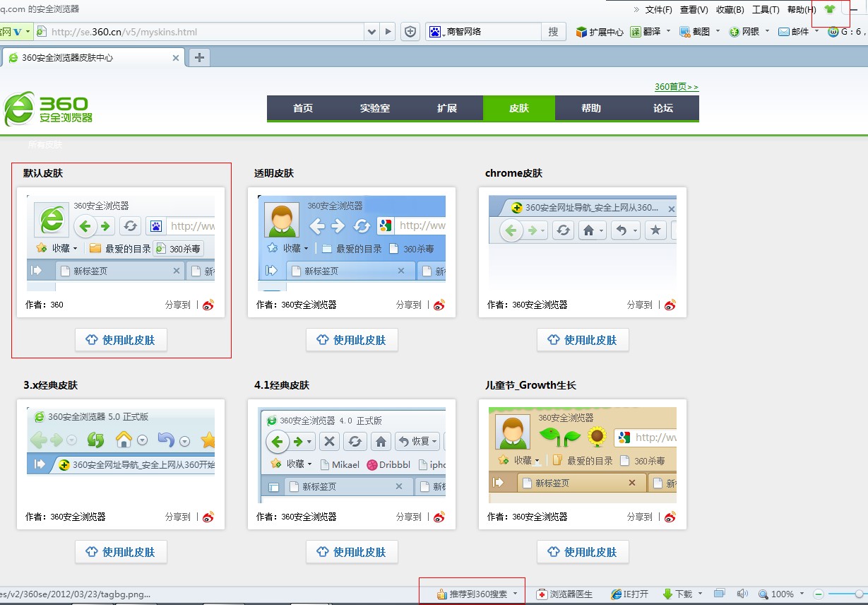The width and height of the screenshot is (868, 605).
Task: Click the chrome皮肤 preview thumbnail
Action: [x=583, y=243]
